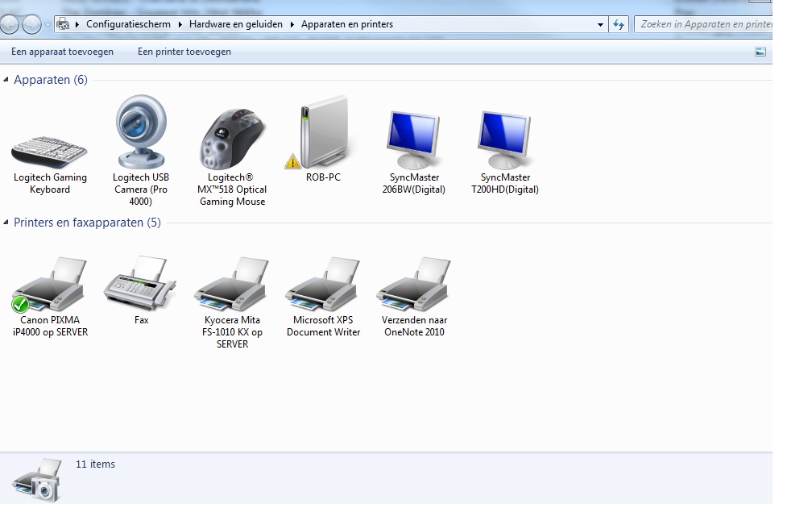Select the Logitech USB Camera webcam icon
812x508 pixels.
pyautogui.click(x=141, y=131)
